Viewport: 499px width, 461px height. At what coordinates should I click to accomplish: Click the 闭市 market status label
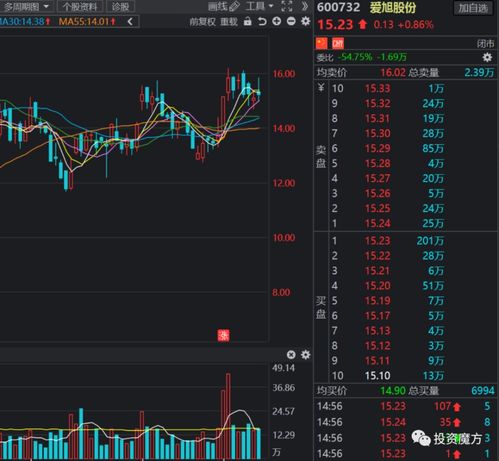(x=485, y=43)
